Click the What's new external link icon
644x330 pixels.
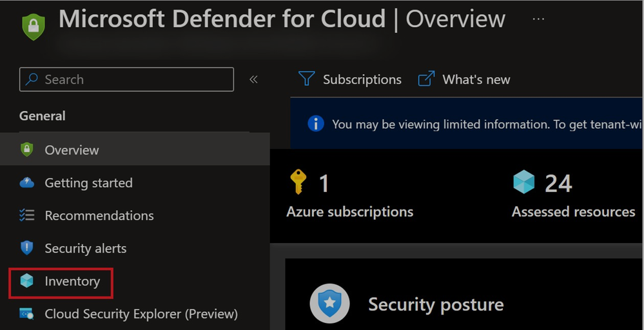(x=426, y=79)
